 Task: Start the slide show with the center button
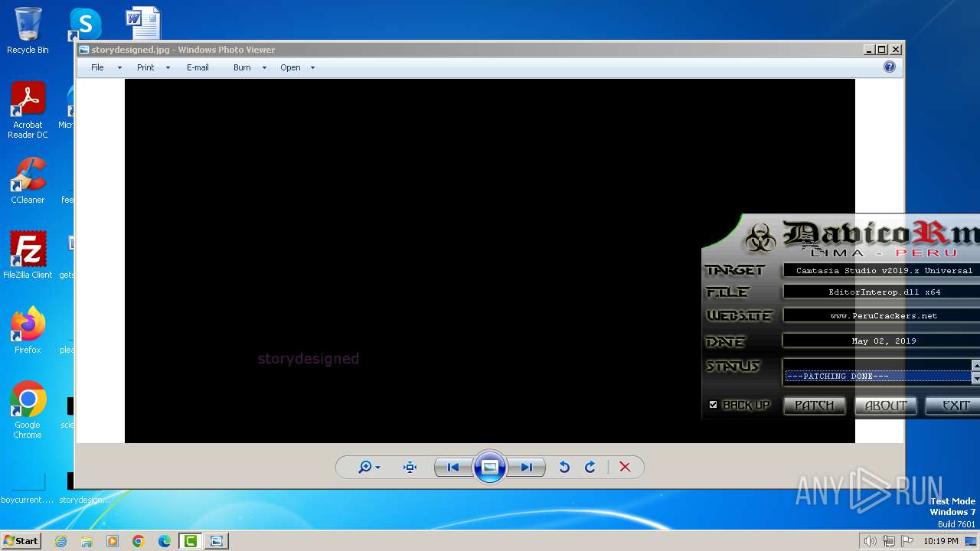point(490,467)
